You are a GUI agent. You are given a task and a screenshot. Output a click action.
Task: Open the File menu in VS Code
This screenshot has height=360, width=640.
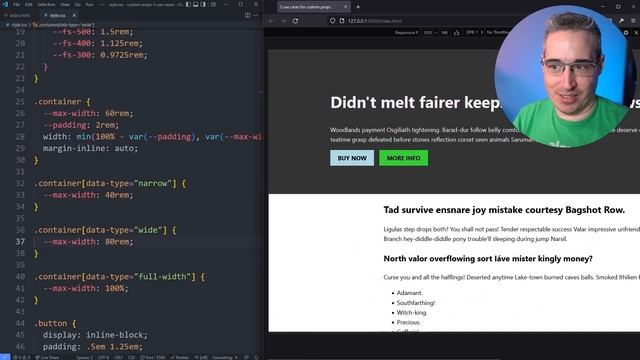[16, 4]
